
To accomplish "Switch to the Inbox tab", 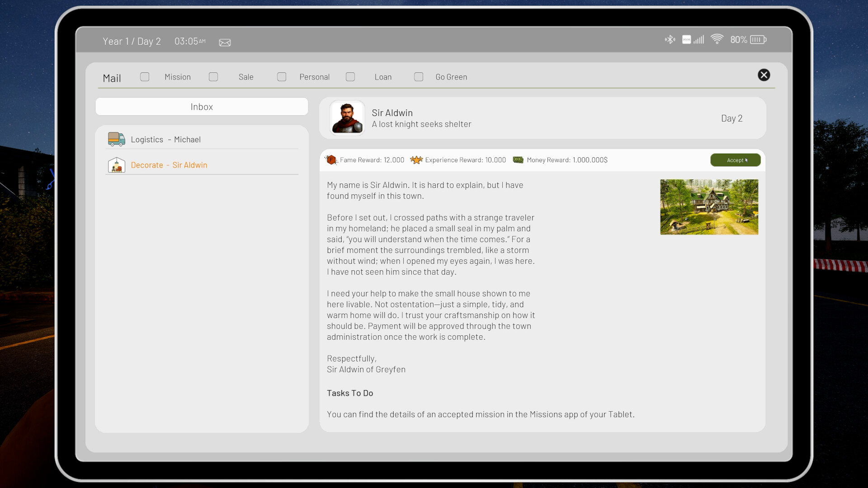I will click(201, 107).
